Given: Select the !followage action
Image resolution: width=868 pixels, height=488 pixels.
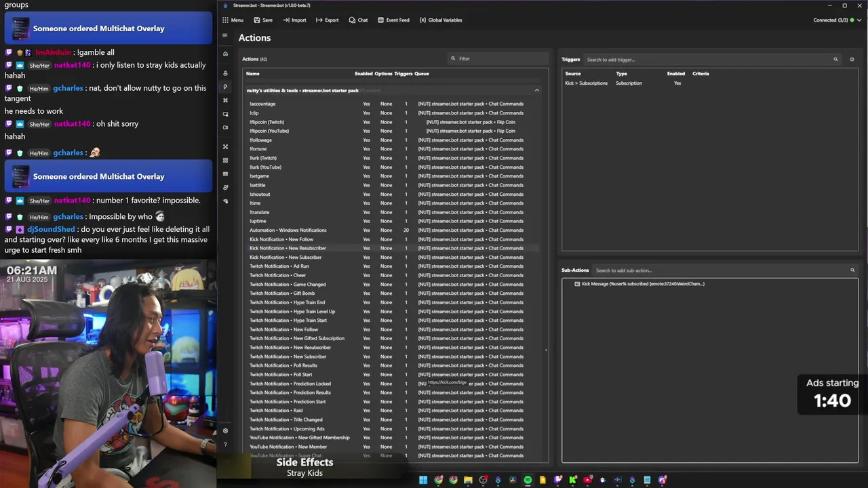Looking at the screenshot, I should (x=260, y=140).
